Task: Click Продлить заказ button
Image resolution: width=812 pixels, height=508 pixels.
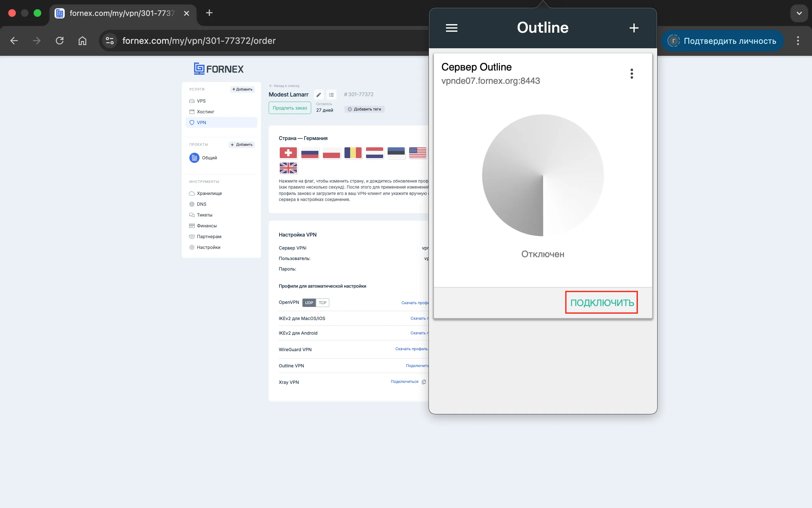Action: pos(290,108)
